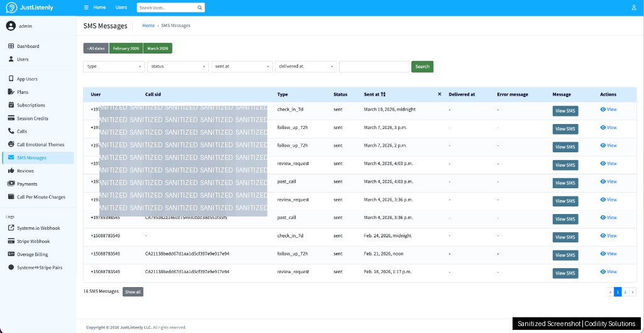Screen dimensions: 644x333
Task: Filter by the March 2026 tab
Action: click(158, 48)
